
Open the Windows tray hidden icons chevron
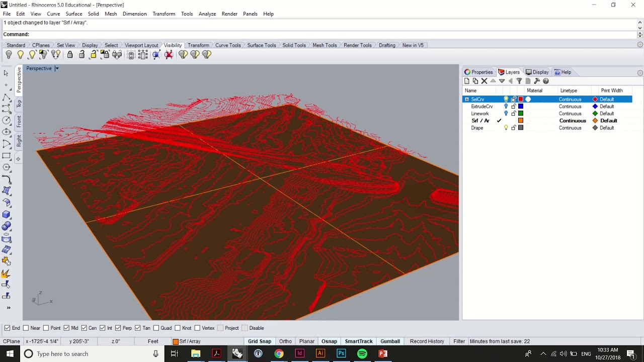[x=543, y=353]
